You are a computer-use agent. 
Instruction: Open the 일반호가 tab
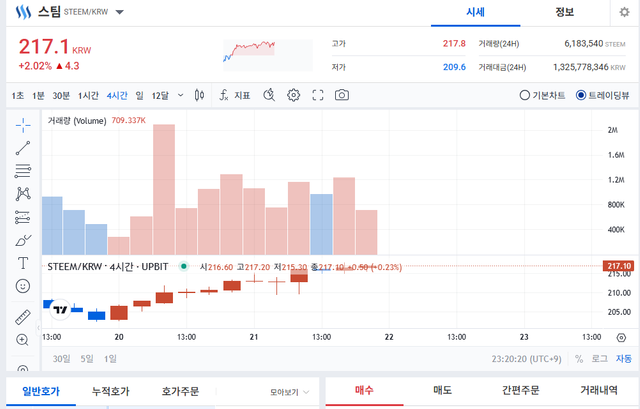click(41, 391)
